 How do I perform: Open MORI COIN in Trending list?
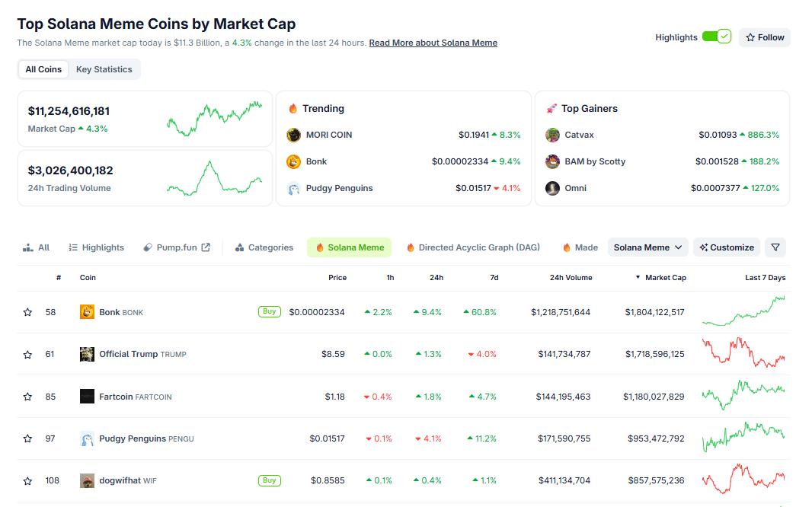click(x=329, y=135)
